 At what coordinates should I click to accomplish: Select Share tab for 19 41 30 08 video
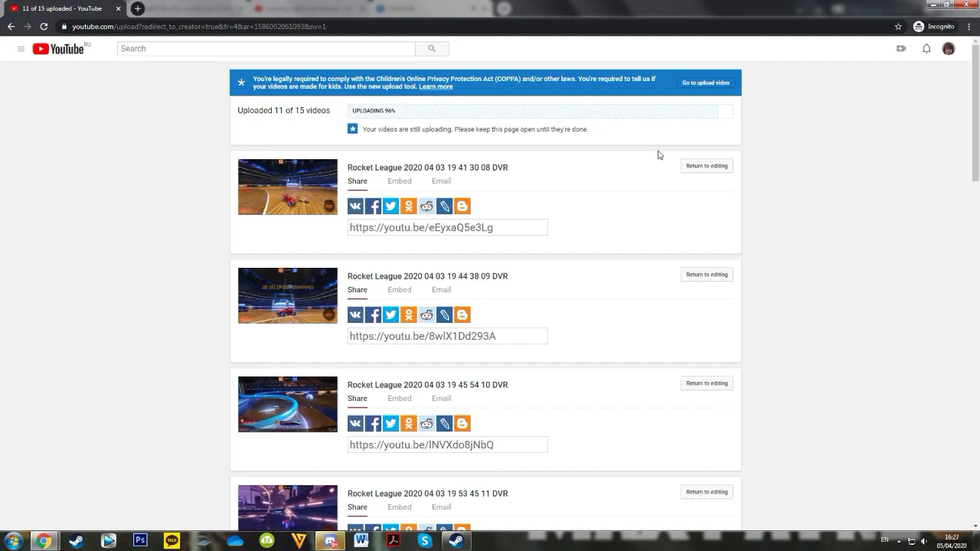(x=358, y=181)
